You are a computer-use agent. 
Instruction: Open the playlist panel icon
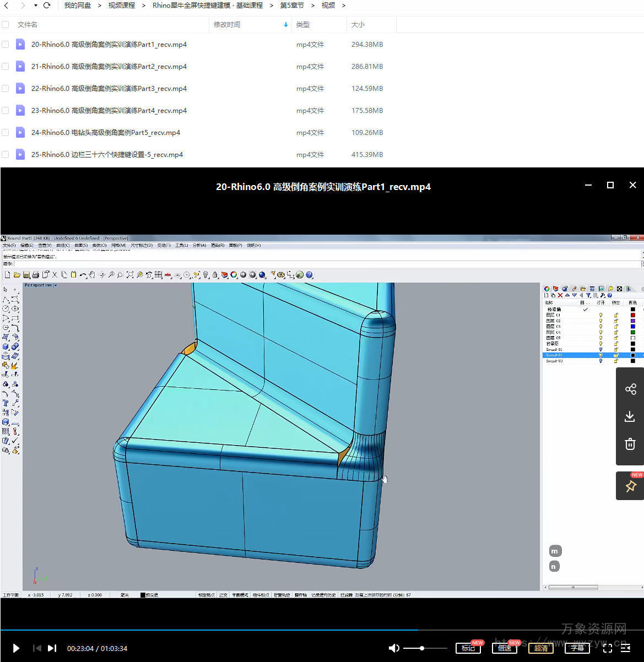click(x=625, y=648)
